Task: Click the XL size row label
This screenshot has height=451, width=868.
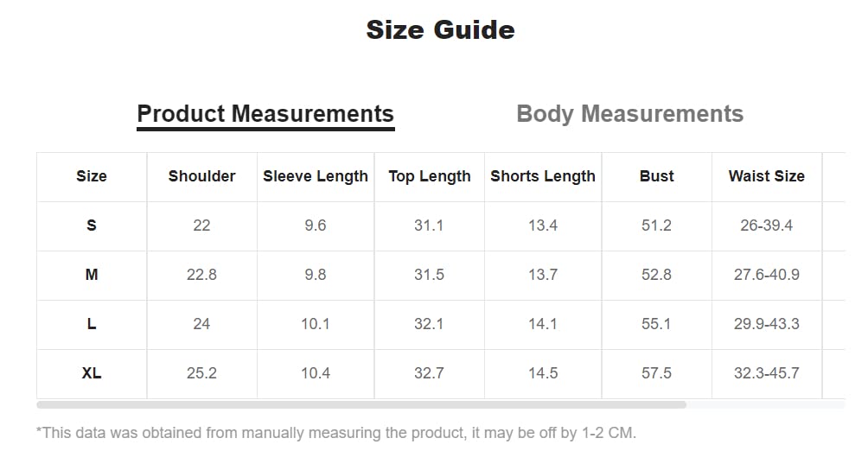Action: pyautogui.click(x=92, y=373)
